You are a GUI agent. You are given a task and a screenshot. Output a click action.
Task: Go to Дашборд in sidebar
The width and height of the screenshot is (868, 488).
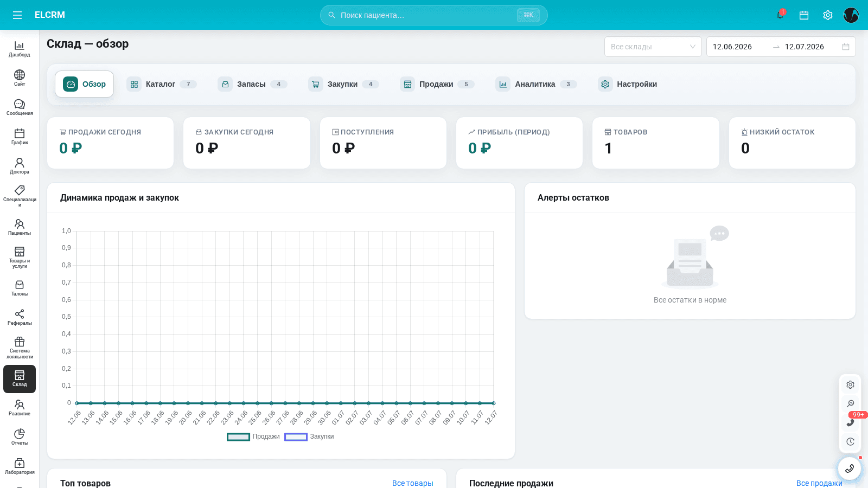tap(20, 49)
